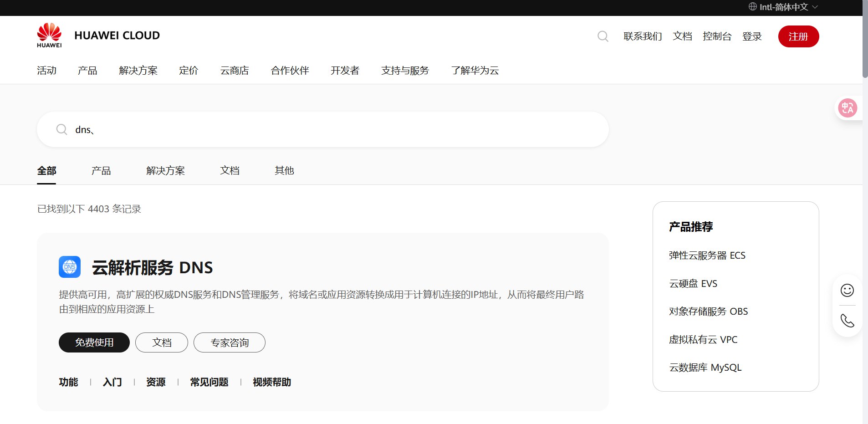Open the 产品 navigation menu
Screen dimensions: 868x424
click(87, 71)
